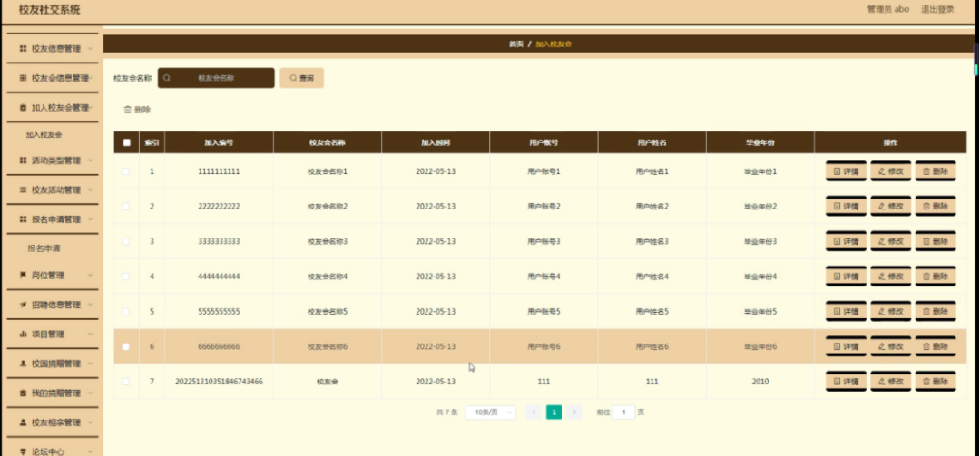The image size is (980, 456).
Task: Collapse the 报名申请管理 menu arrow
Action: click(91, 219)
